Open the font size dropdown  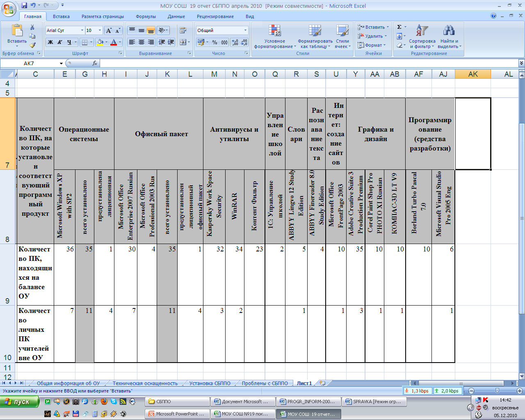tap(100, 30)
